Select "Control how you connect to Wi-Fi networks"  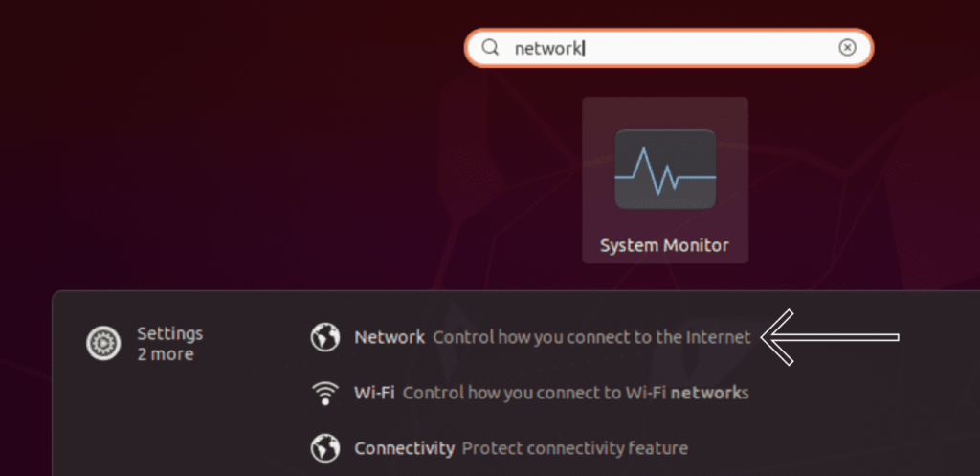(576, 393)
